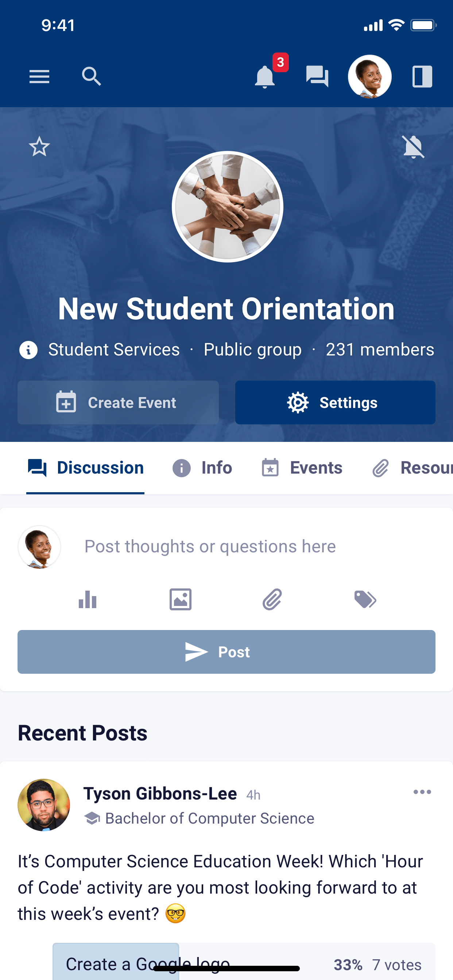
Task: Open the messages chat icon
Action: click(317, 77)
